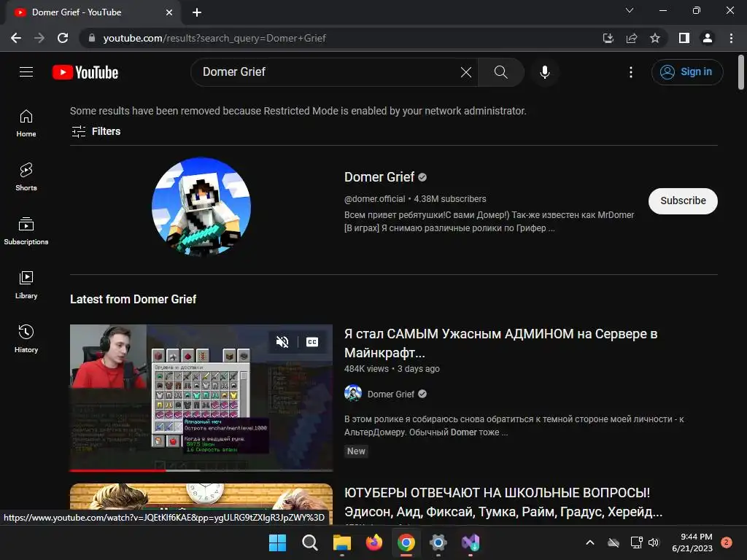Open Windows Start menu
This screenshot has height=560, width=747.
(x=277, y=542)
